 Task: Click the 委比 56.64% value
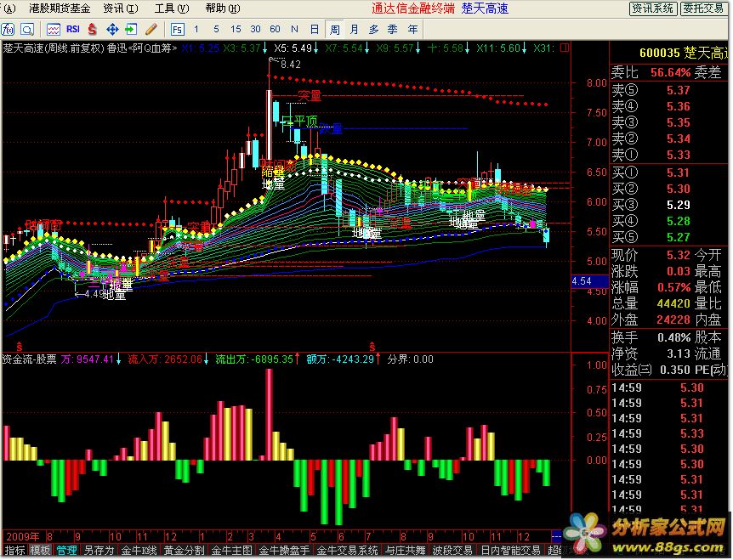click(670, 72)
